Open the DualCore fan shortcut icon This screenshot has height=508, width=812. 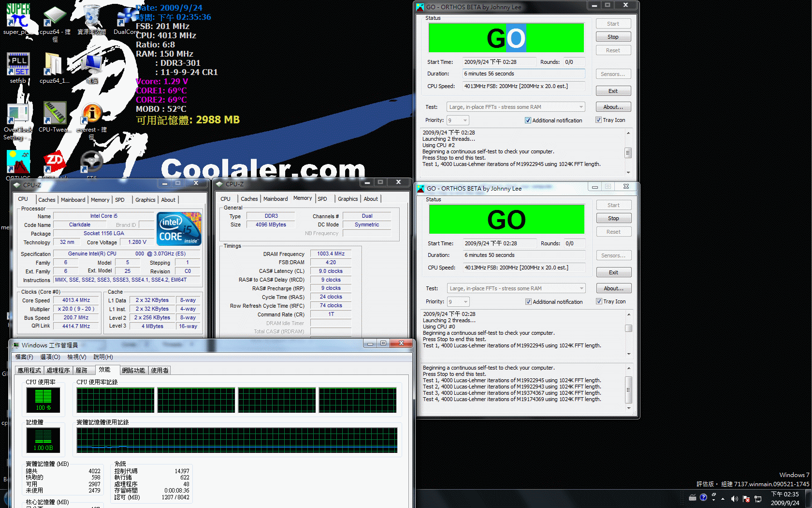(127, 16)
